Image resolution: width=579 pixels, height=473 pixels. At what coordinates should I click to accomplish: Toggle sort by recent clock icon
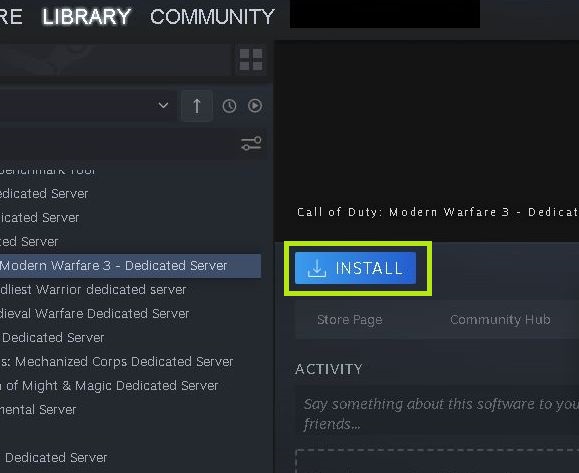229,106
